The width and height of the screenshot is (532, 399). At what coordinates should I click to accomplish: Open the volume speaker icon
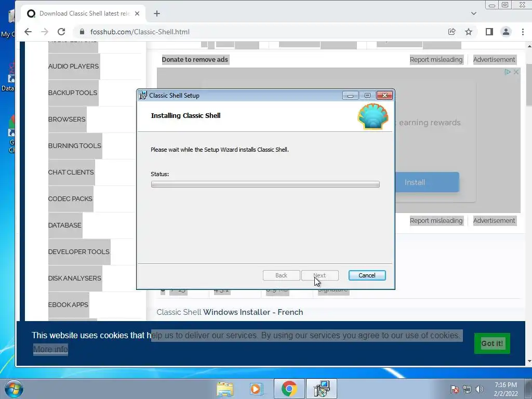(480, 389)
